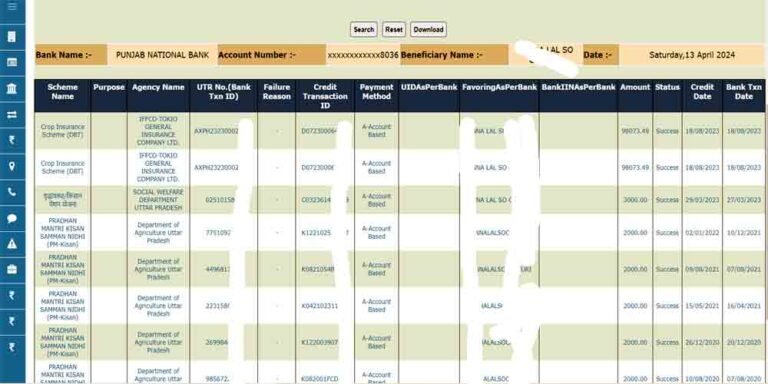
Task: Open the hamburger menu icon
Action: click(12, 6)
